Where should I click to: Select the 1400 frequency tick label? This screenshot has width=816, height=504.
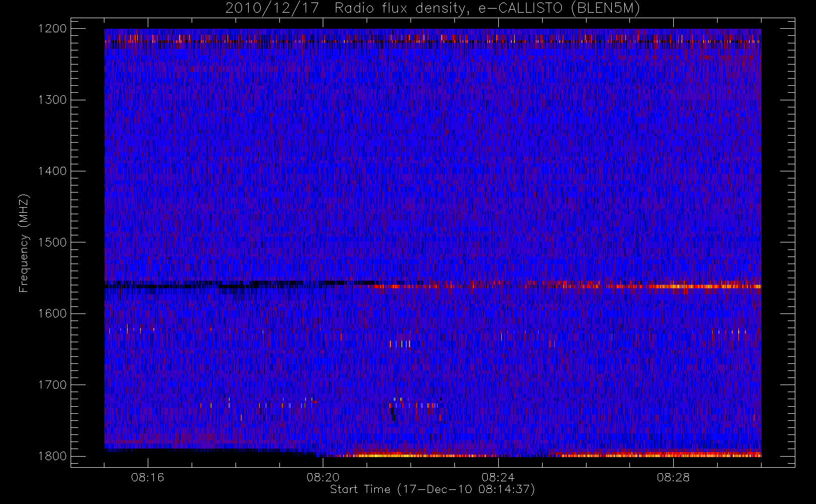point(52,171)
